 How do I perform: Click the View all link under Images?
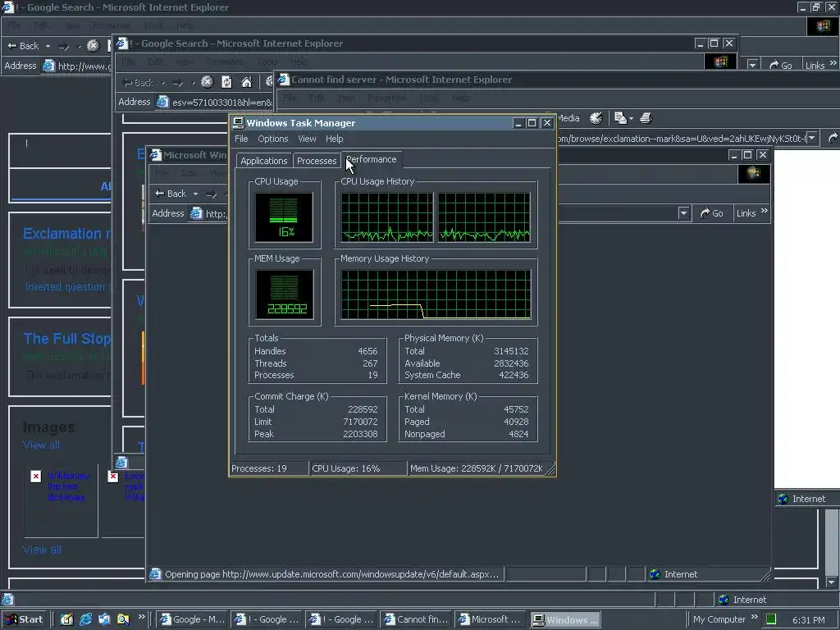[x=41, y=445]
